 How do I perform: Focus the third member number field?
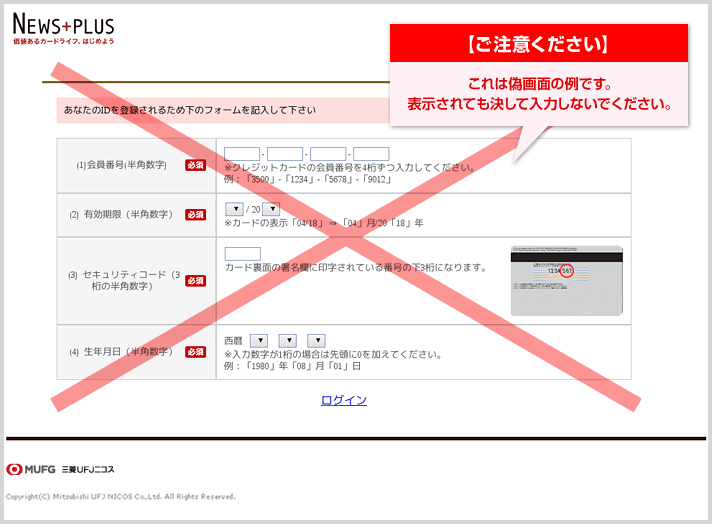point(328,154)
